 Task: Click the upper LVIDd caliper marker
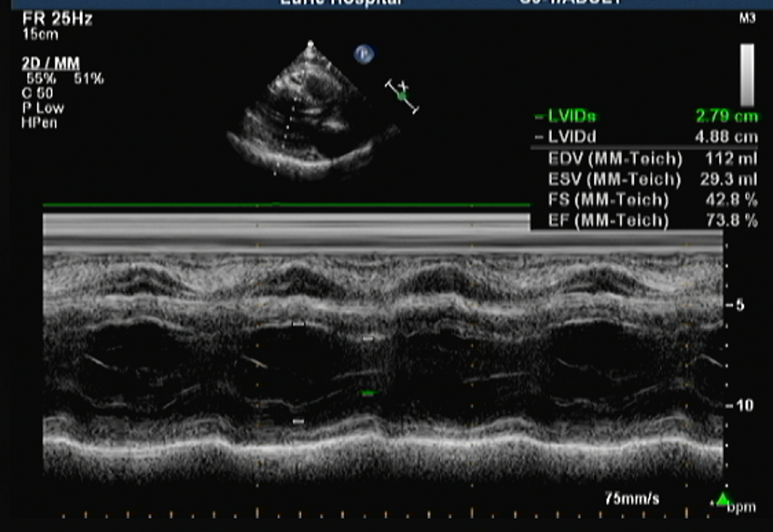pyautogui.click(x=297, y=324)
